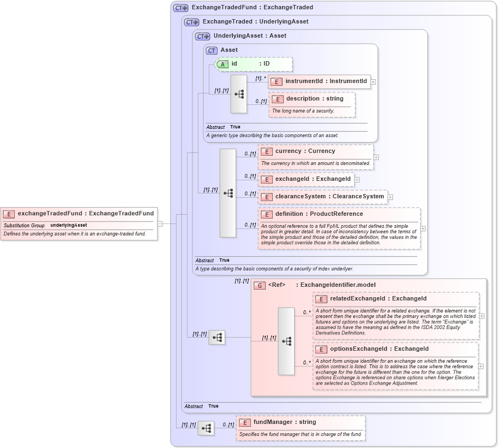Expand the currency element details
The image size is (499, 448).
coord(375,157)
